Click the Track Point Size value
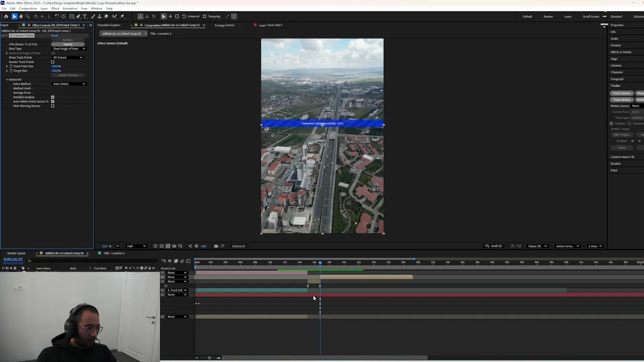The width and height of the screenshot is (644, 362). [x=56, y=66]
